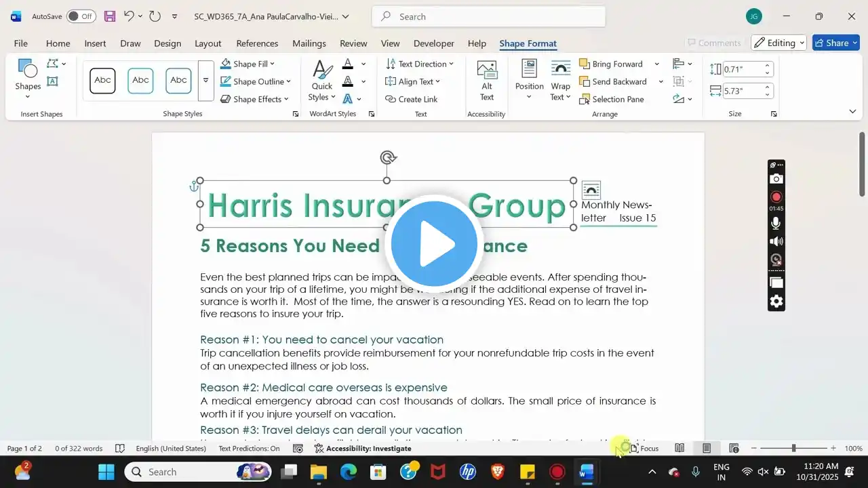
Task: Switch to the References tab
Action: pyautogui.click(x=257, y=43)
